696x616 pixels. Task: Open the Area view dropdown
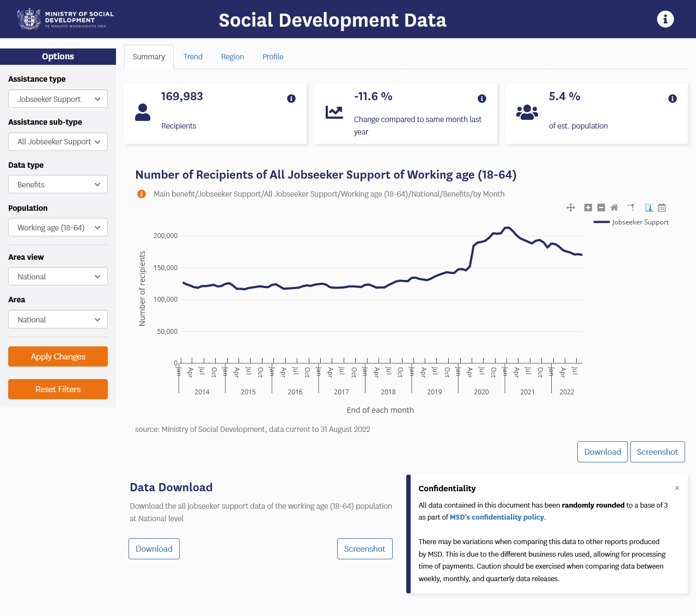coord(58,277)
